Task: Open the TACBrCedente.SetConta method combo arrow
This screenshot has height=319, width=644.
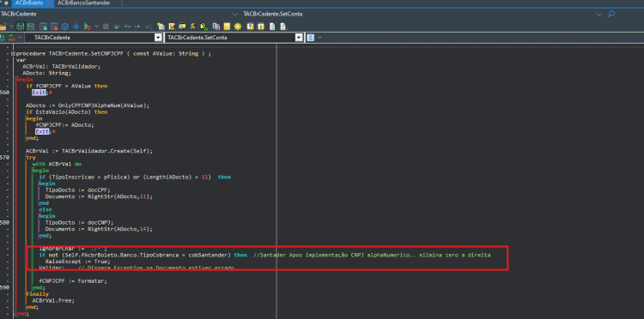Action: [299, 38]
